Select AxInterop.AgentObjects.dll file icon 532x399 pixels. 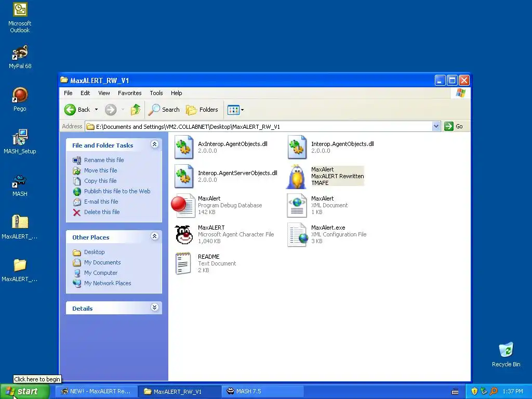coord(184,147)
